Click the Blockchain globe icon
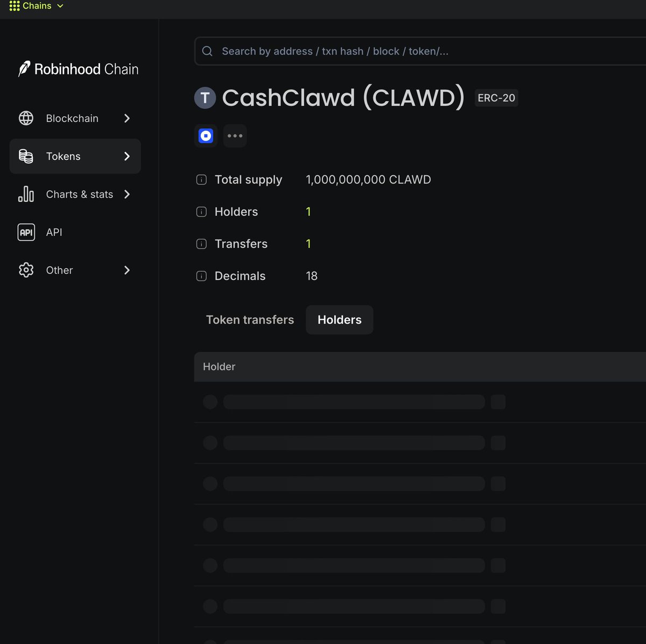The height and width of the screenshot is (644, 646). coord(26,118)
